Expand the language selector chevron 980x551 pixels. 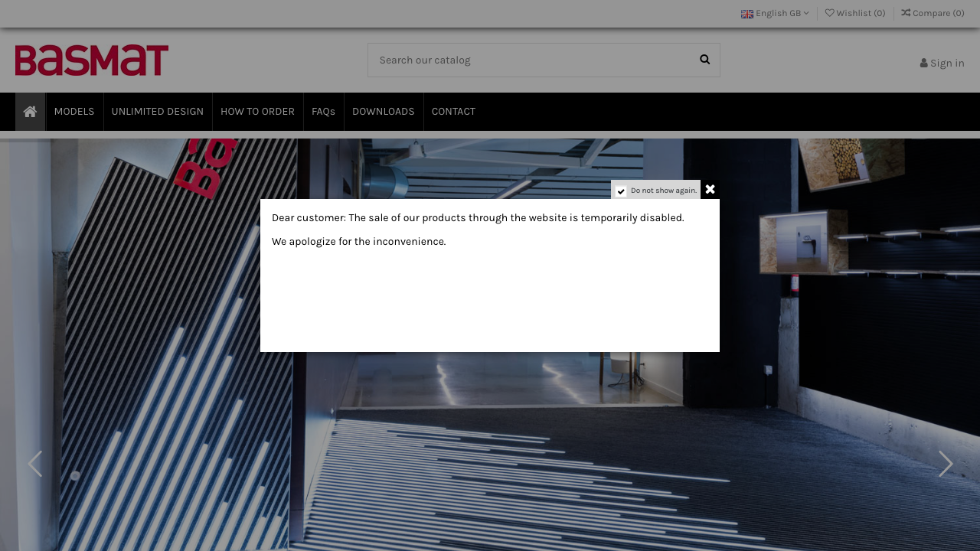tap(805, 13)
